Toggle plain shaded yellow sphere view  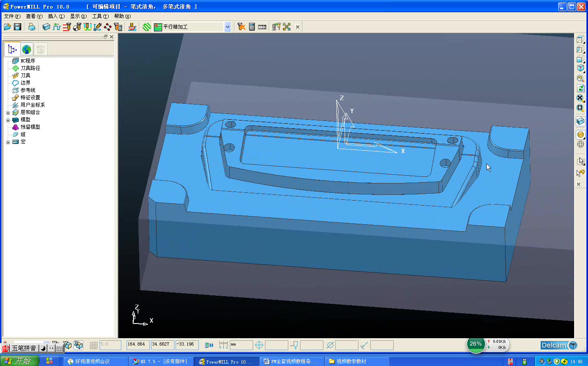tap(580, 134)
